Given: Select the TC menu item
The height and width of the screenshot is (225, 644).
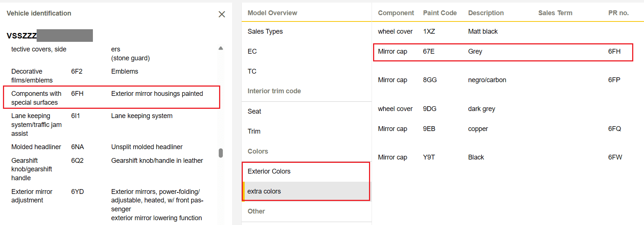Looking at the screenshot, I should tap(252, 71).
